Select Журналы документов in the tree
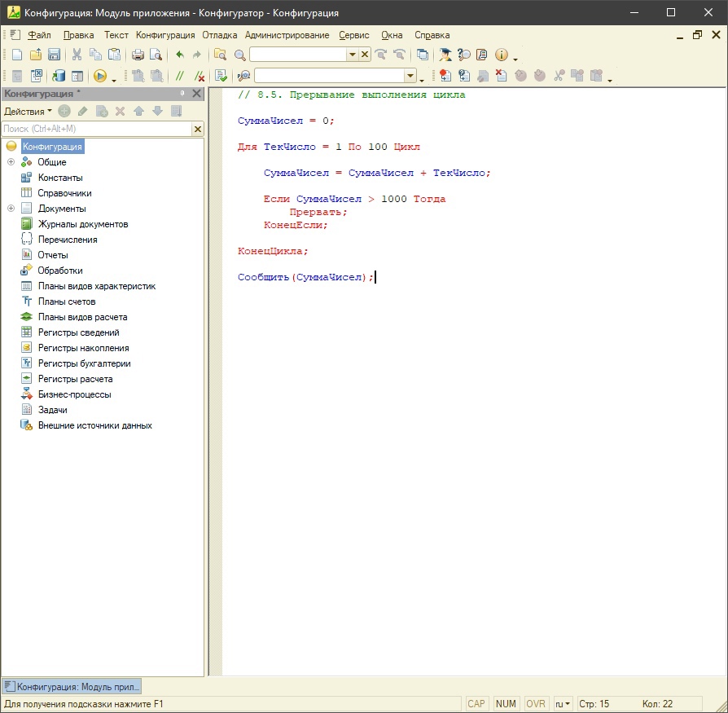The height and width of the screenshot is (713, 728). click(x=82, y=224)
